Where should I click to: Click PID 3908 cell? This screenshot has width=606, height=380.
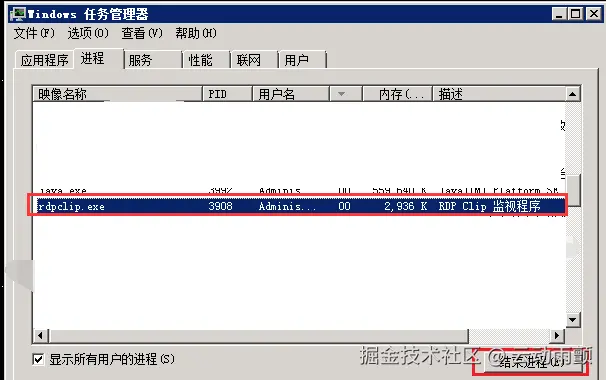pos(220,206)
